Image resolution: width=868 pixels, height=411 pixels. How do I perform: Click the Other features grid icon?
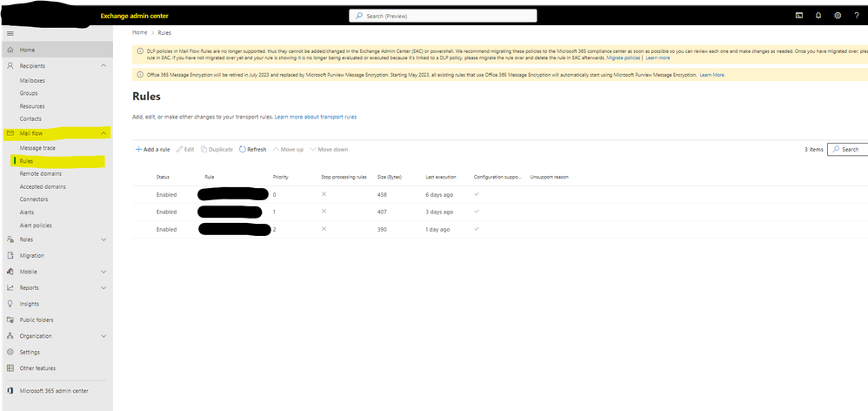click(10, 367)
